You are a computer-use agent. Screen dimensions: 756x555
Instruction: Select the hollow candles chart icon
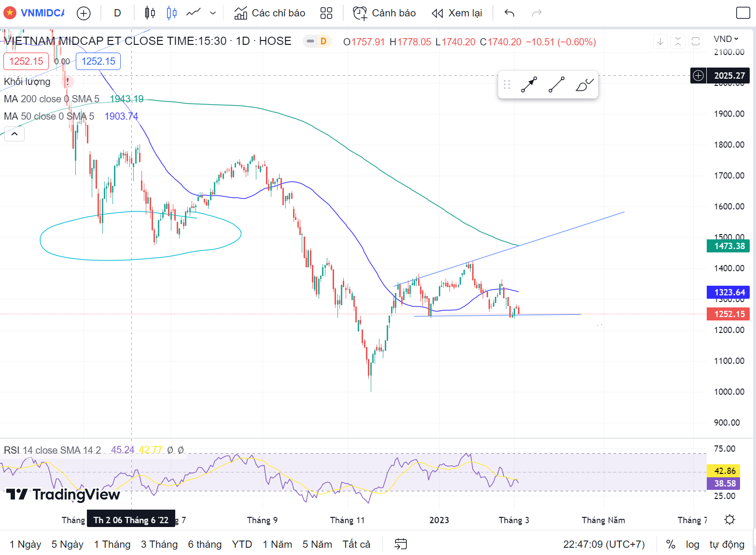pyautogui.click(x=171, y=13)
